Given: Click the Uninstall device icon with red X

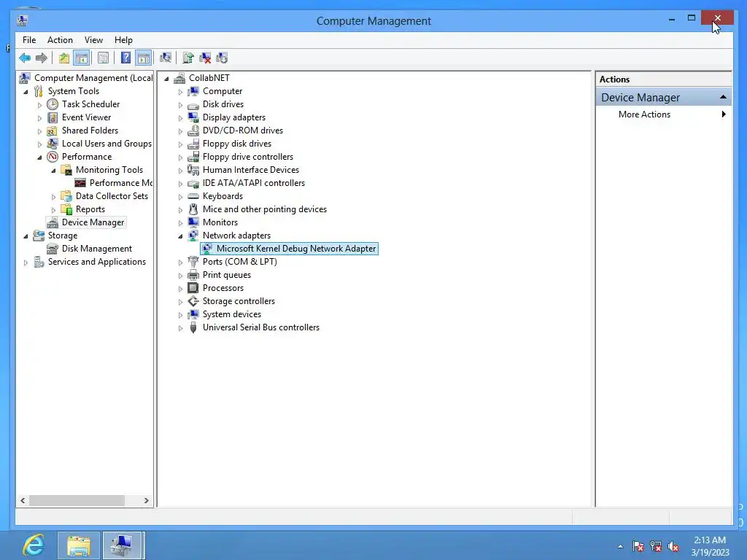Looking at the screenshot, I should 205,58.
